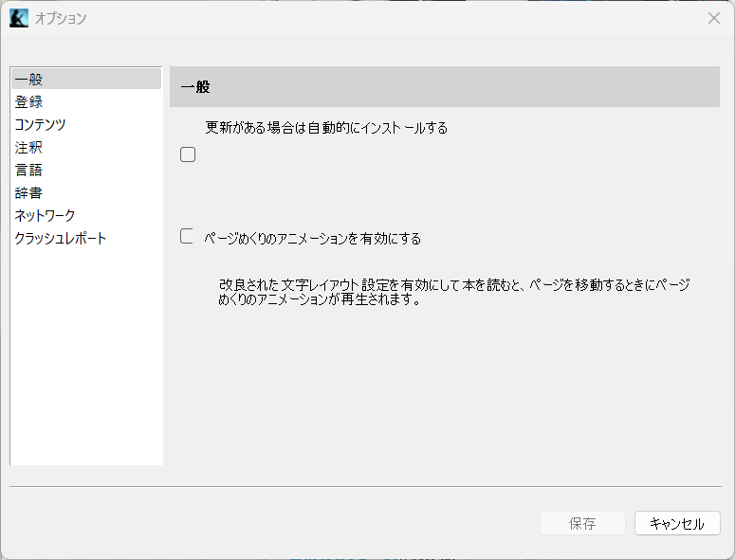Enable automatic update installation checkbox
Screen dimensions: 735x560
[x=188, y=154]
